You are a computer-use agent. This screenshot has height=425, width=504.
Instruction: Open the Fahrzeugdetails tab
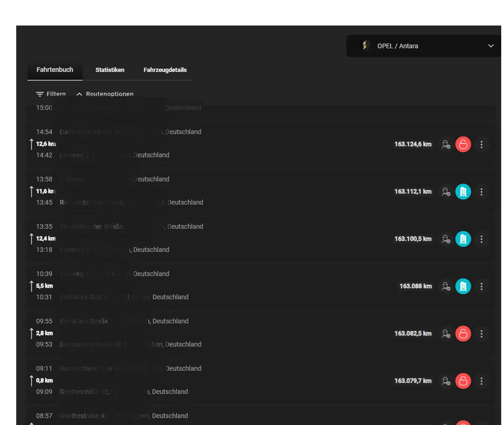tap(165, 70)
